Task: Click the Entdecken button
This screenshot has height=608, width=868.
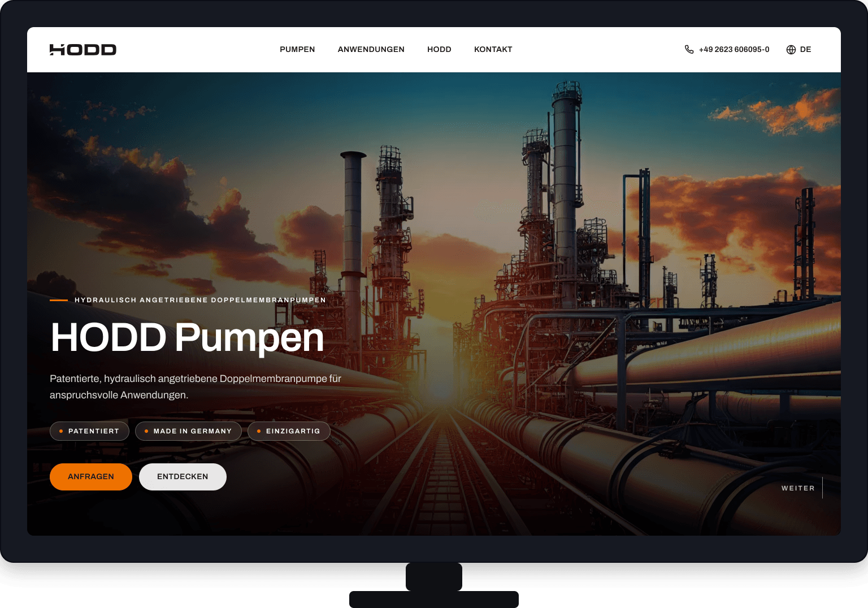Action: (x=183, y=477)
